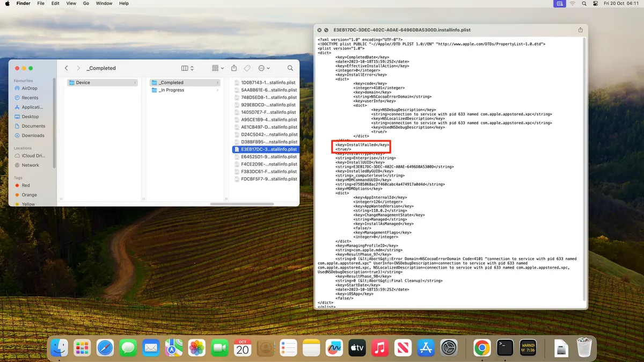Image resolution: width=644 pixels, height=362 pixels.
Task: Go forward in the Finder window
Action: click(x=78, y=68)
